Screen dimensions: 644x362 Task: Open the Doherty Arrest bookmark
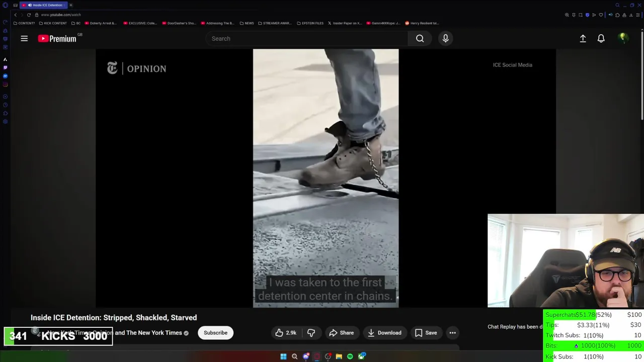(x=101, y=23)
